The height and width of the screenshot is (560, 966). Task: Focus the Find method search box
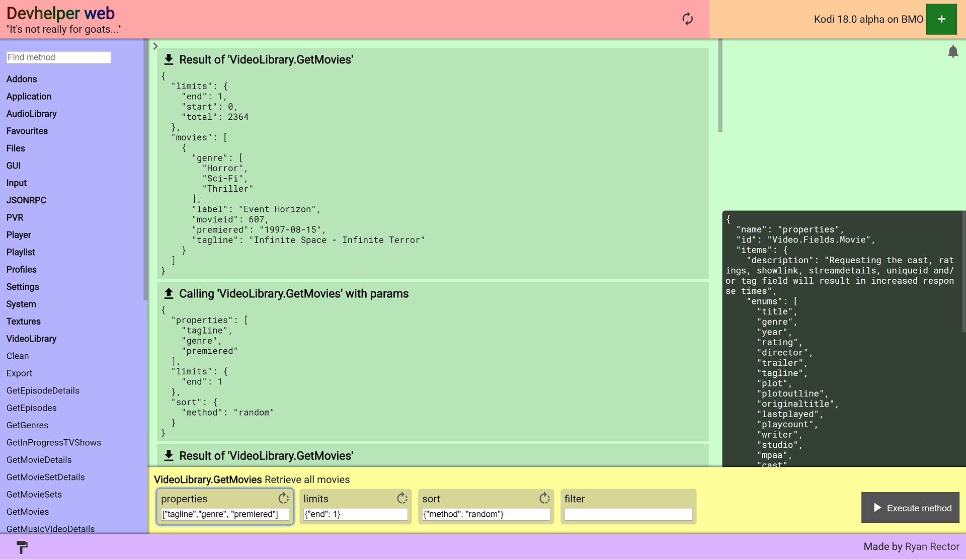tap(58, 57)
